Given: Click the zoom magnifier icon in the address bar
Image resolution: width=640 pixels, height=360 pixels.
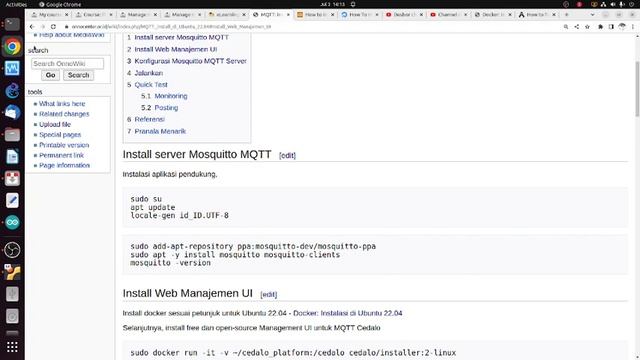Looking at the screenshot, I should 566,27.
